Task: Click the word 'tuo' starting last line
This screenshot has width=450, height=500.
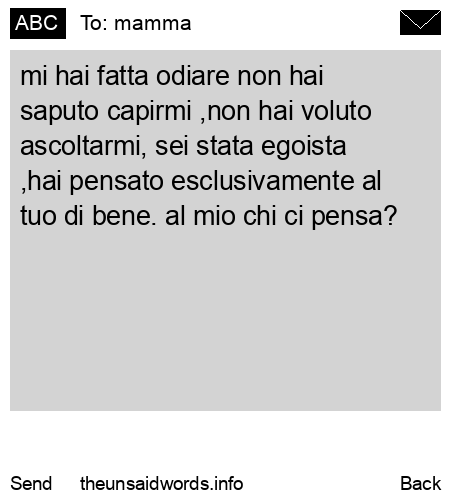Action: pyautogui.click(x=38, y=217)
